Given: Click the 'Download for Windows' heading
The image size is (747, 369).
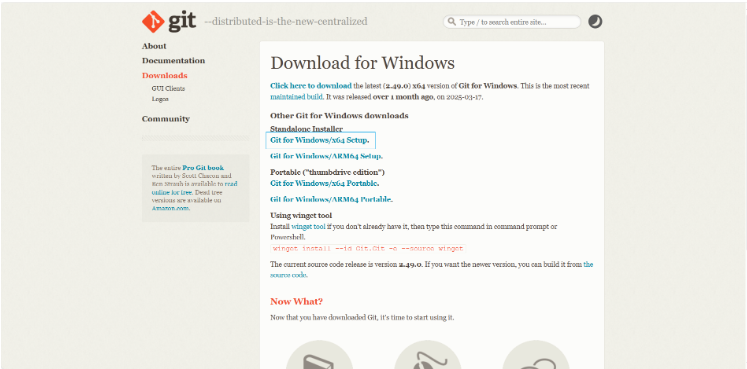Looking at the screenshot, I should tap(363, 63).
